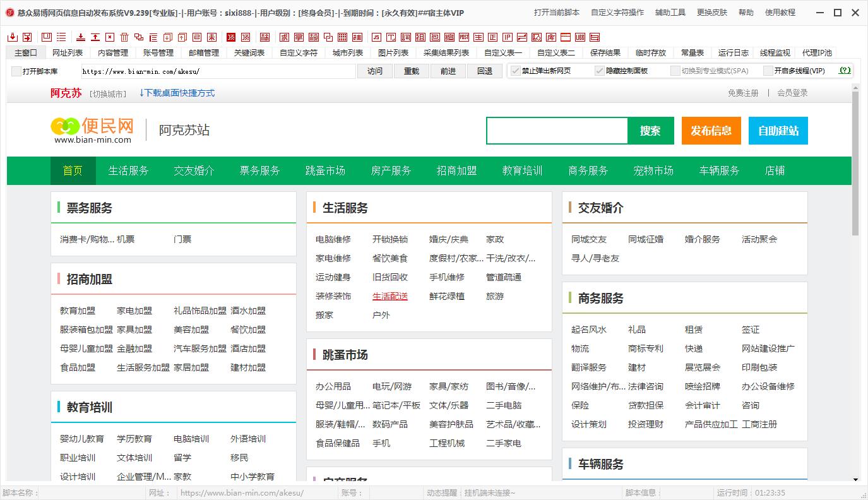Image resolution: width=868 pixels, height=500 pixels.
Task: Click the 組 group toolbar icon
Action: 420,37
